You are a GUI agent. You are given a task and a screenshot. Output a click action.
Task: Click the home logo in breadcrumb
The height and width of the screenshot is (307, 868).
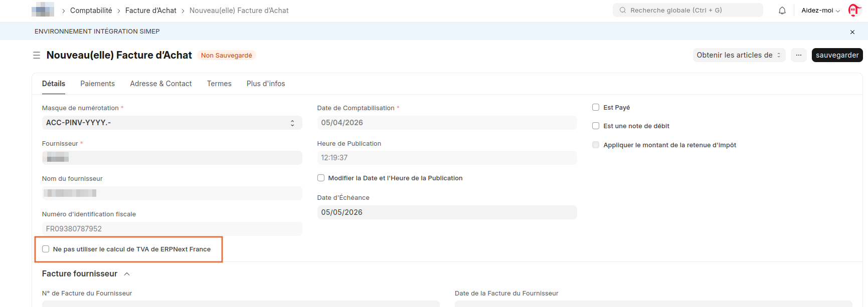click(x=43, y=10)
